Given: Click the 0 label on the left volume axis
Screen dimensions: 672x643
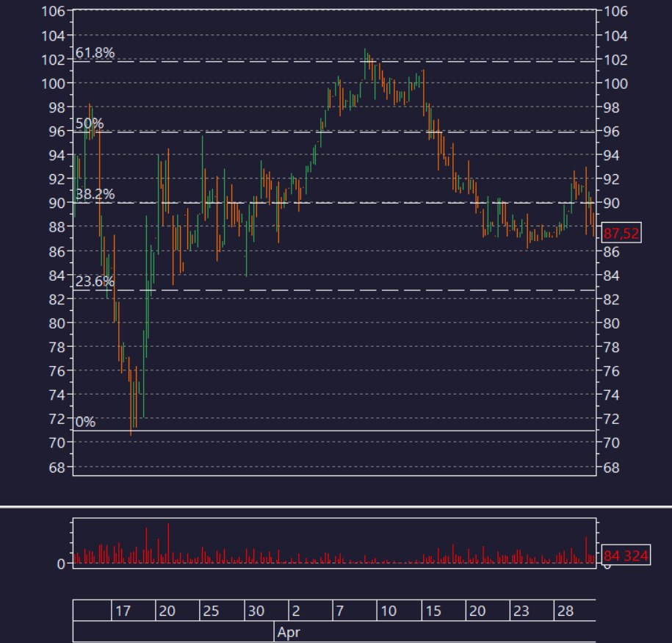Looking at the screenshot, I should pos(61,564).
